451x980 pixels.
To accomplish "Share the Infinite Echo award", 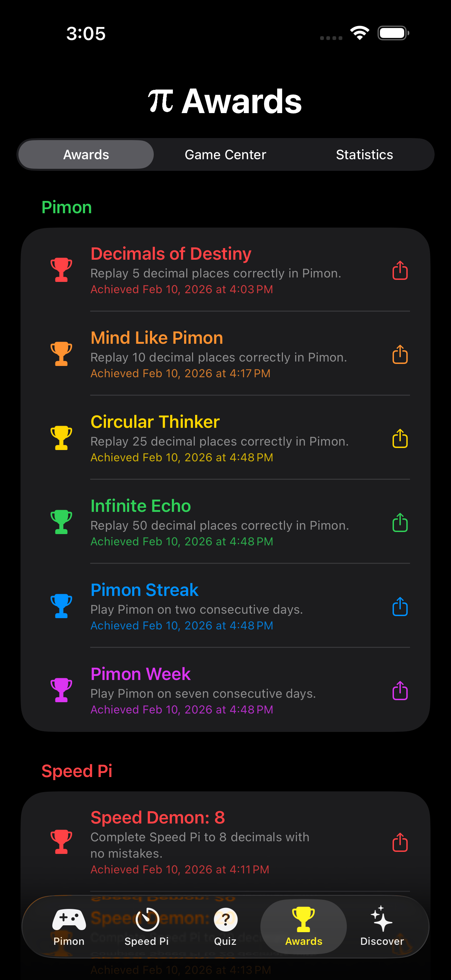I will point(400,523).
